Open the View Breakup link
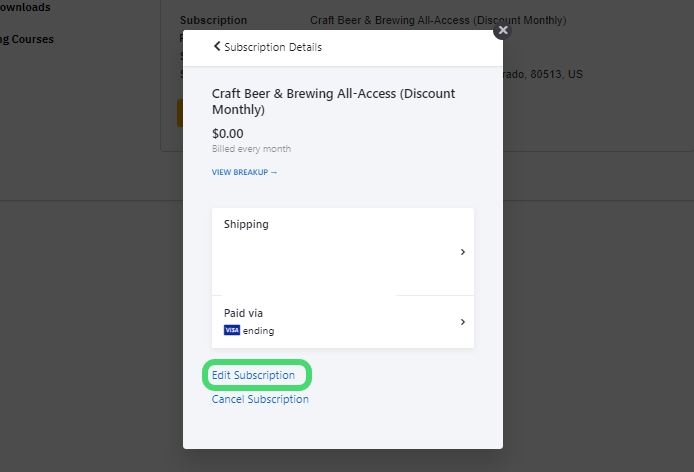 [x=244, y=172]
